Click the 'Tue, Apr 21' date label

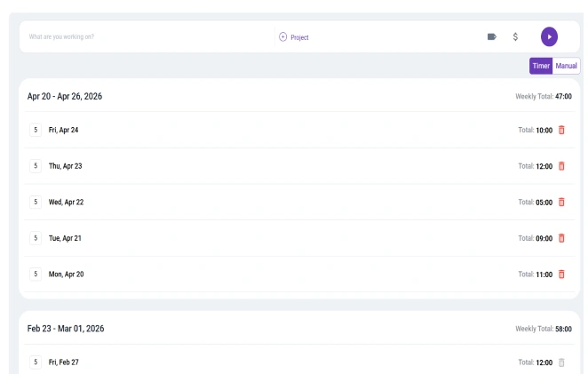(x=65, y=238)
